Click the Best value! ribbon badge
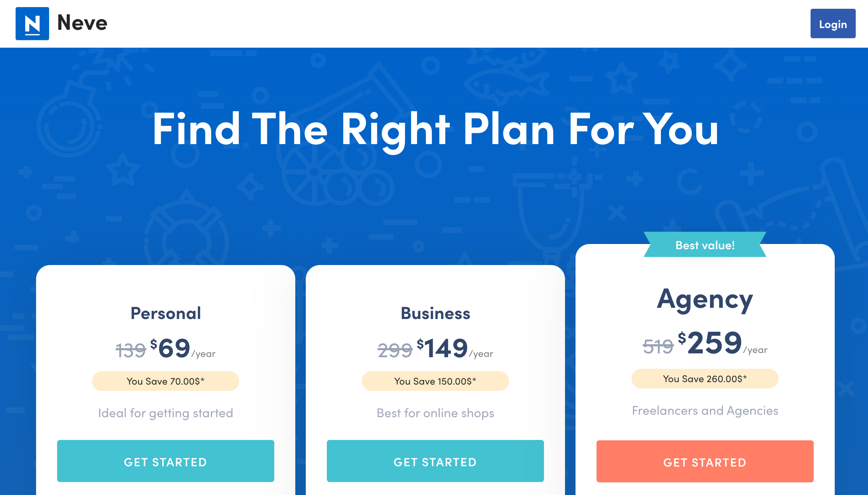This screenshot has width=868, height=495. pos(705,245)
